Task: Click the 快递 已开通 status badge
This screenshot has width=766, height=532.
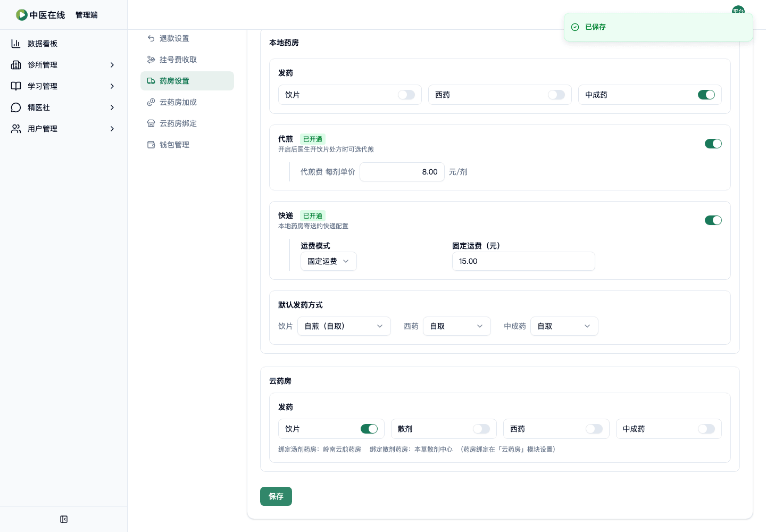Action: [x=313, y=216]
